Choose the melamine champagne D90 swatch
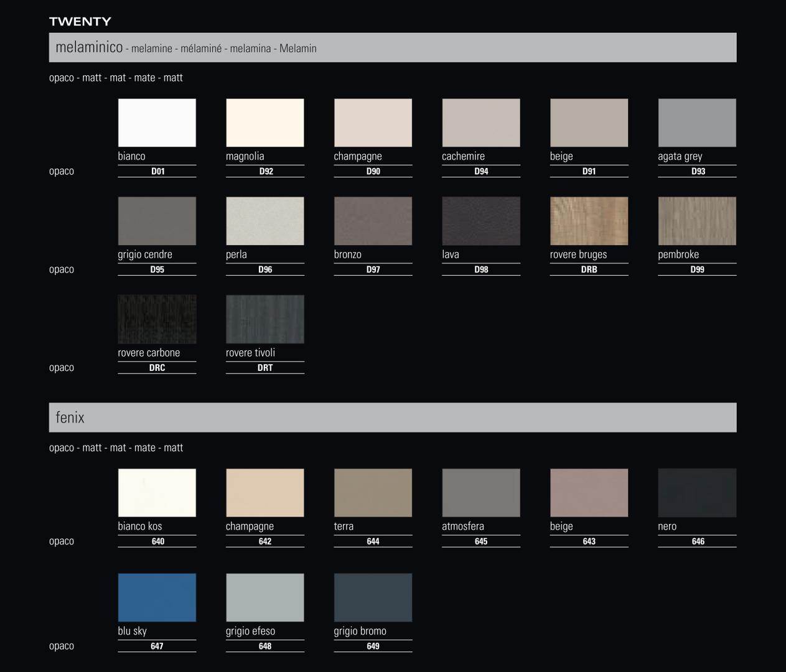The width and height of the screenshot is (786, 672). pyautogui.click(x=373, y=123)
